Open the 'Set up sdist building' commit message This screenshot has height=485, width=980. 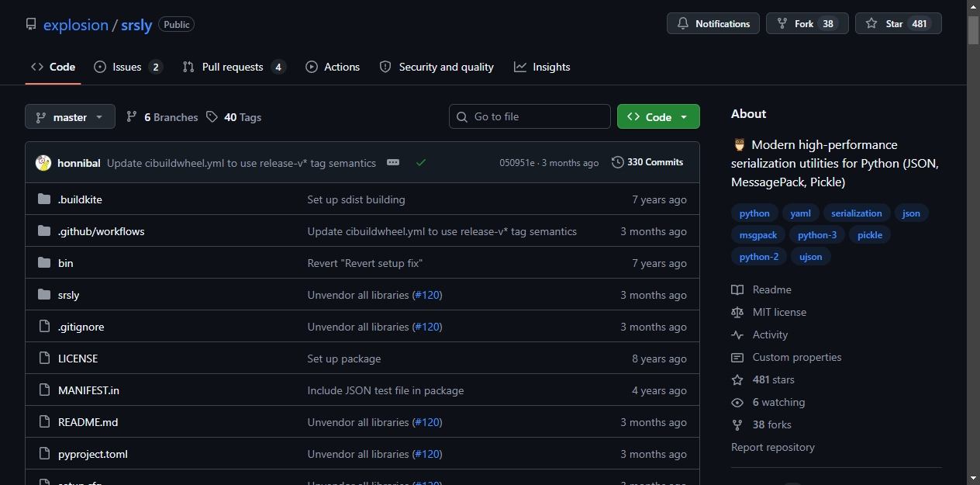coord(356,199)
